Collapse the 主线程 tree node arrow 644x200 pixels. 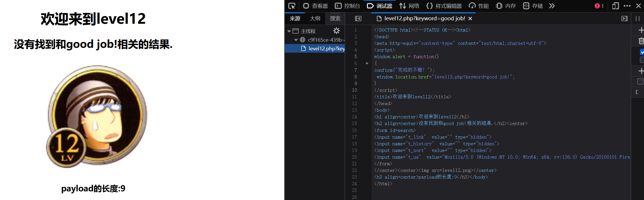click(x=289, y=31)
